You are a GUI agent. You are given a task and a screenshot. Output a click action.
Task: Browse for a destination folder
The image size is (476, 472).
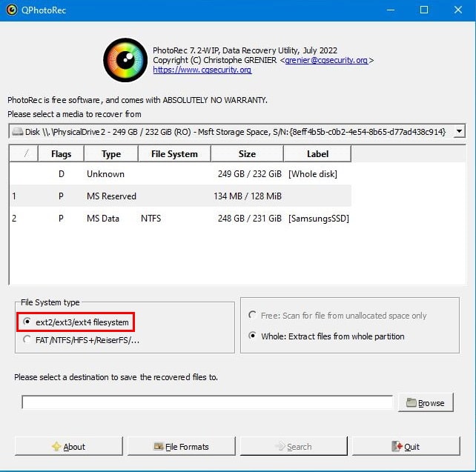coord(426,403)
